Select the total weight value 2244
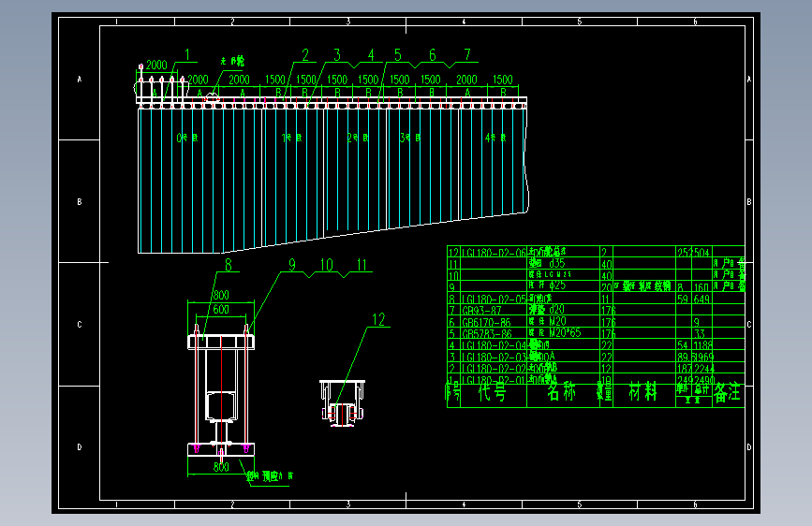The image size is (812, 526). point(703,368)
